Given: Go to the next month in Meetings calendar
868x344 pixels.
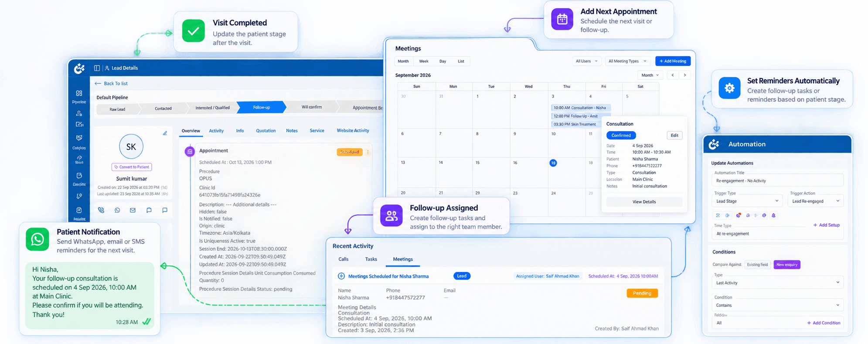Looking at the screenshot, I should 685,75.
